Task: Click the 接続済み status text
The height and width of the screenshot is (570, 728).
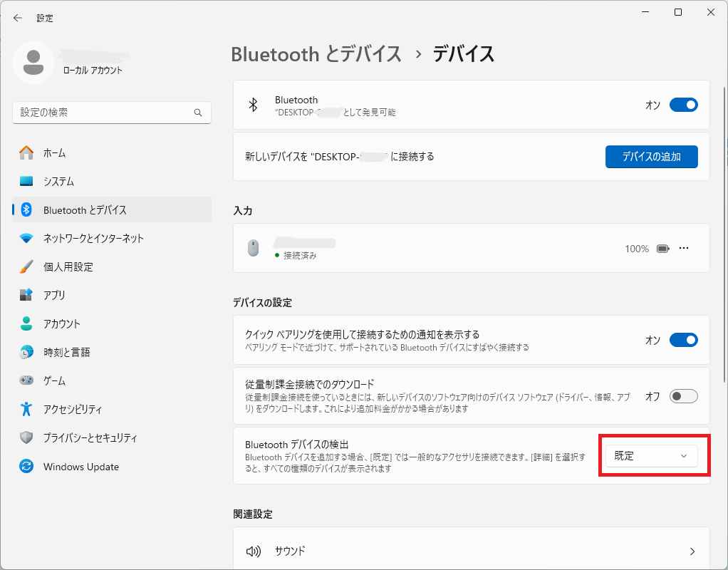Action: click(x=300, y=256)
